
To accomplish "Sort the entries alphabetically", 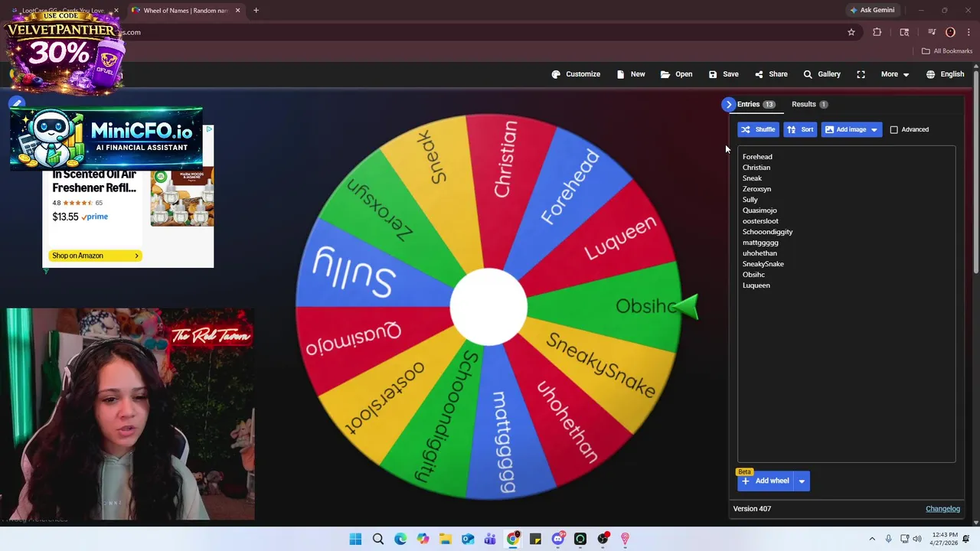I will (x=800, y=129).
